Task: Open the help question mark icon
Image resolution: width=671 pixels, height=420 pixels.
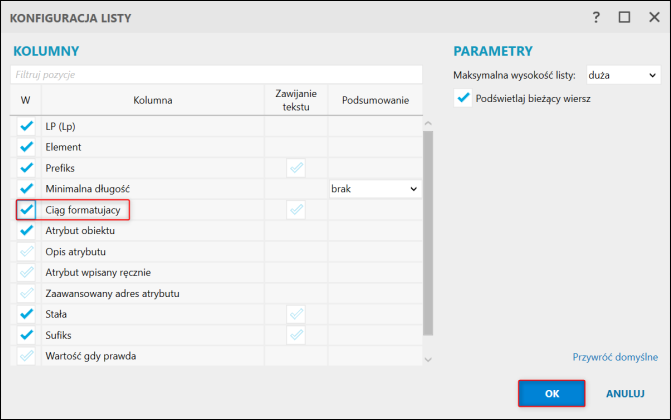Action: click(596, 17)
